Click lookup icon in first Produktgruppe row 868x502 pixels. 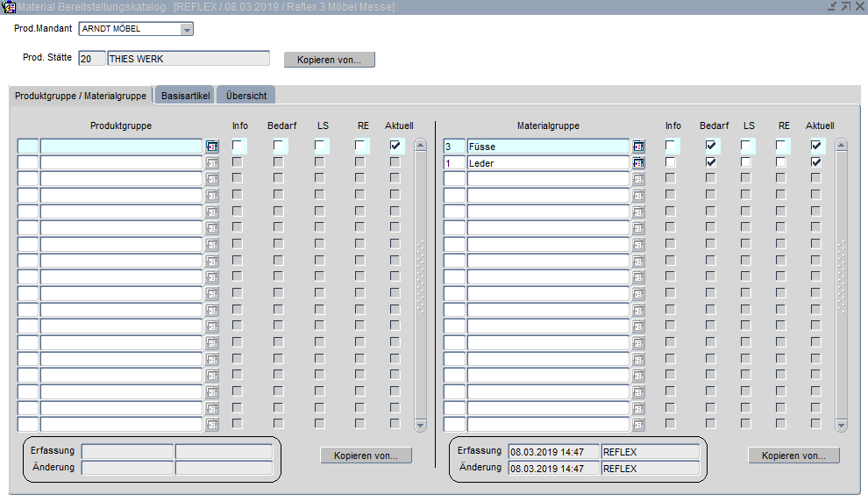tap(211, 147)
